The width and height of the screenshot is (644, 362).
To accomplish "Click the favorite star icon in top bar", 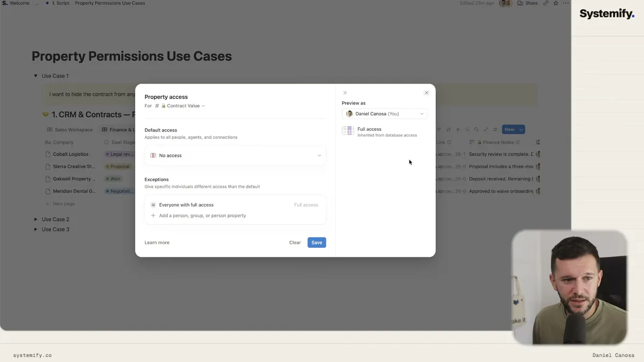I will pyautogui.click(x=555, y=3).
